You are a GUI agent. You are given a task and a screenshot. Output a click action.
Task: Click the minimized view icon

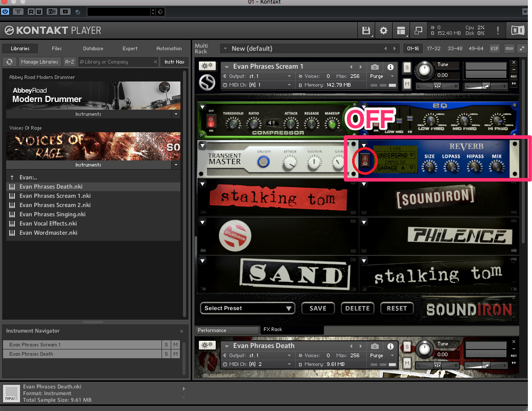coord(418,31)
